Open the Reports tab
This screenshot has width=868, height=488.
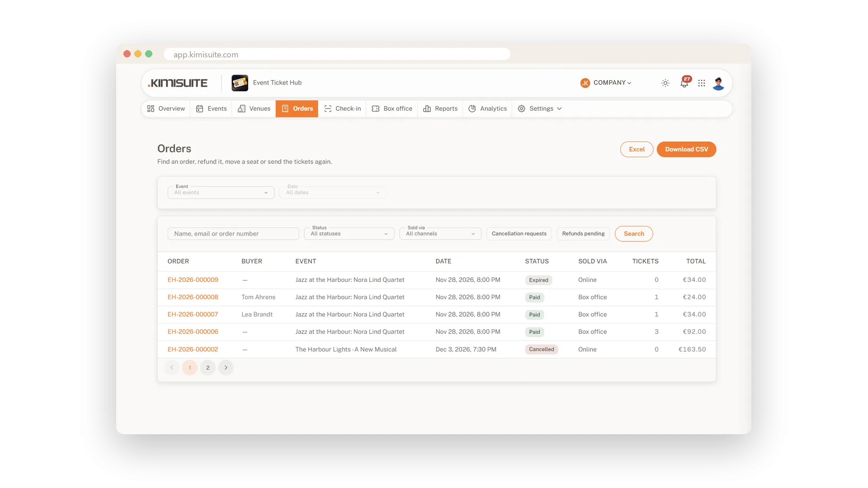pos(440,109)
